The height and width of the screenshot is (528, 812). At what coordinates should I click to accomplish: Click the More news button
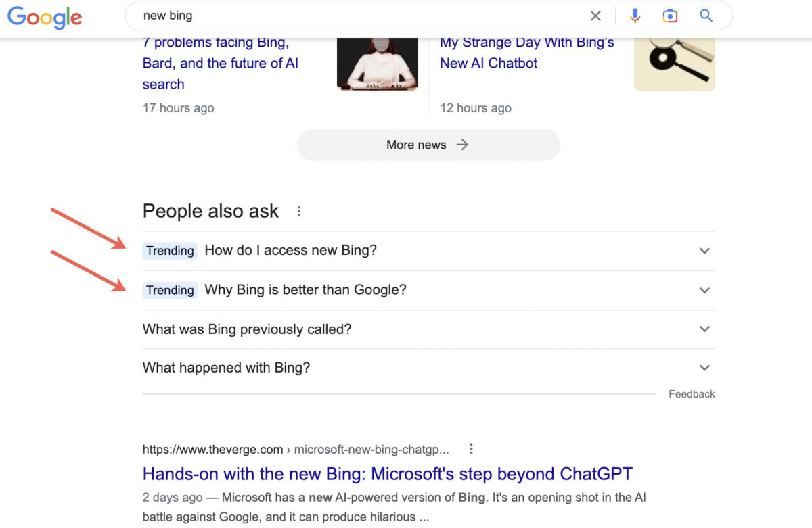(428, 145)
